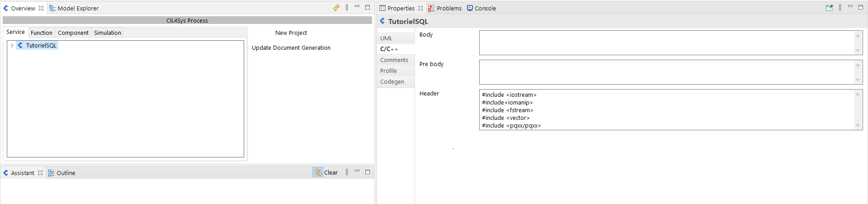Open the Overview panel view menu
Screen dimensions: 868x204
(x=347, y=8)
